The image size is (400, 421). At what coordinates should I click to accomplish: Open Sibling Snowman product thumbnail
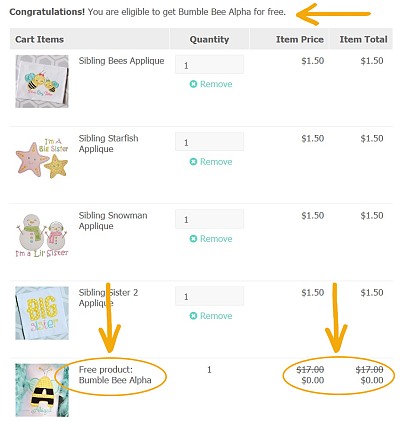(42, 236)
